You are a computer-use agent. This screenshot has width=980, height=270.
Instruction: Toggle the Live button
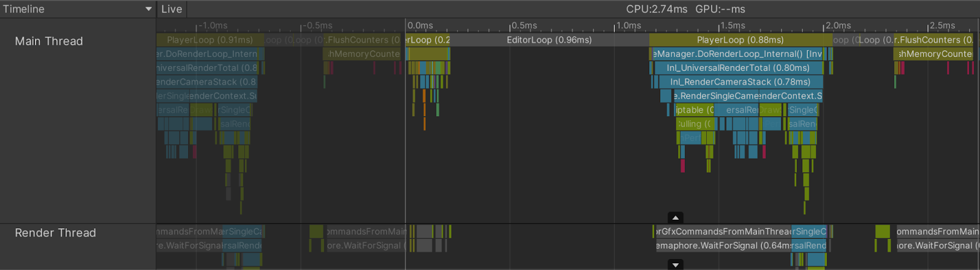click(171, 9)
